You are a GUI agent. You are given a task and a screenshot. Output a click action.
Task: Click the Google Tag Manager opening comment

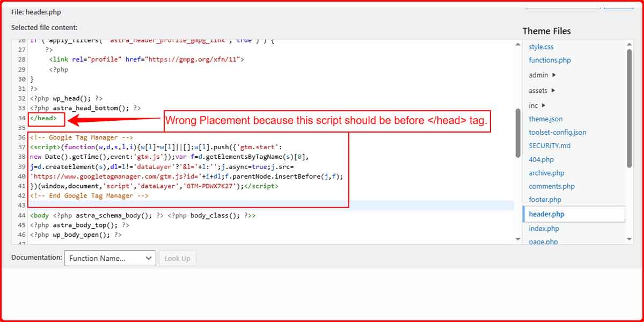click(x=82, y=137)
